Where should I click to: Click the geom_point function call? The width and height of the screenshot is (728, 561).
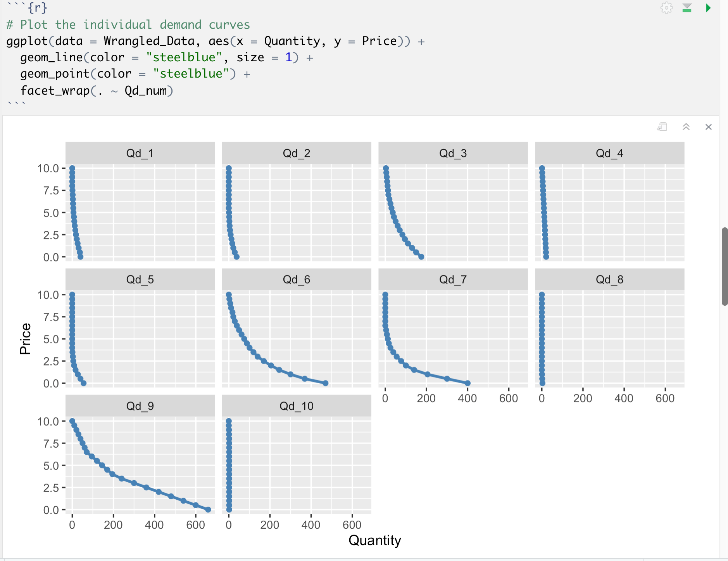[55, 74]
